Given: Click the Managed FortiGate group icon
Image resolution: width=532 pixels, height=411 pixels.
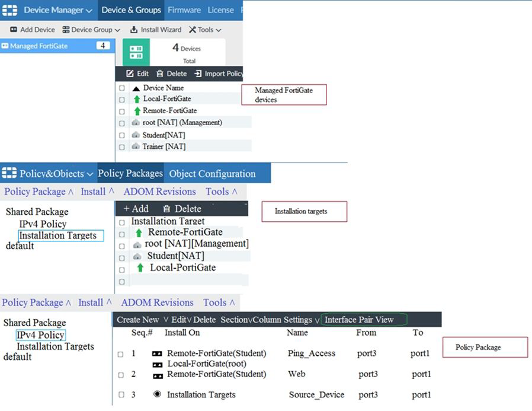Looking at the screenshot, I should pyautogui.click(x=5, y=46).
